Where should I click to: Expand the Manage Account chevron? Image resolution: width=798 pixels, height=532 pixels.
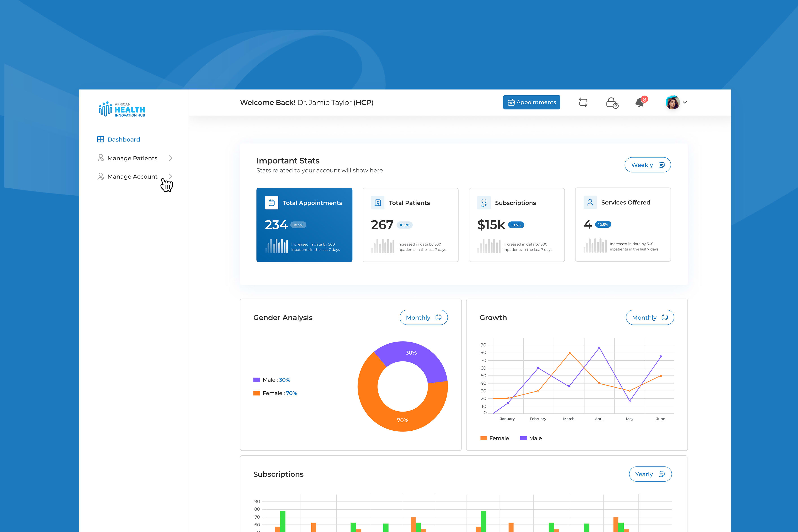click(x=170, y=177)
